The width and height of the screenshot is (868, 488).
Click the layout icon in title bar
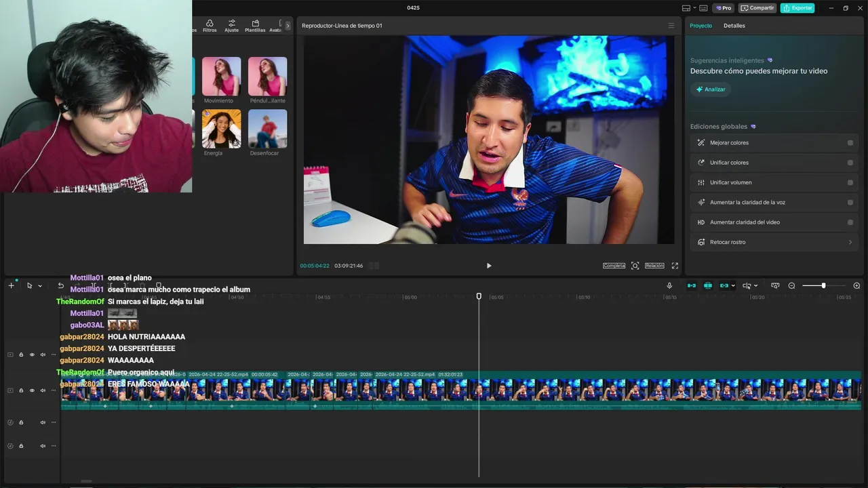pyautogui.click(x=686, y=8)
